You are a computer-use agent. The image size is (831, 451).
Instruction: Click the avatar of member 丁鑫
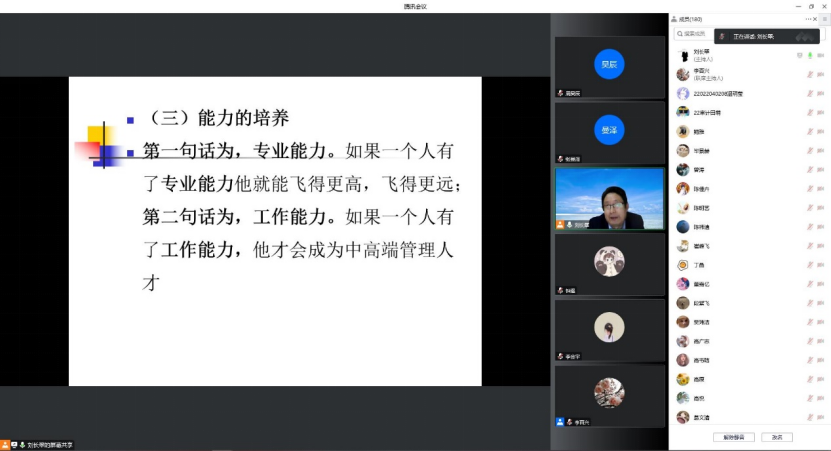[x=683, y=265]
